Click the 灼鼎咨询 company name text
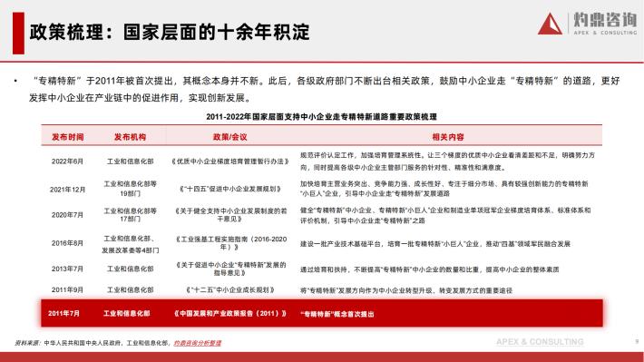Image resolution: width=644 pixels, height=362 pixels. tap(605, 20)
